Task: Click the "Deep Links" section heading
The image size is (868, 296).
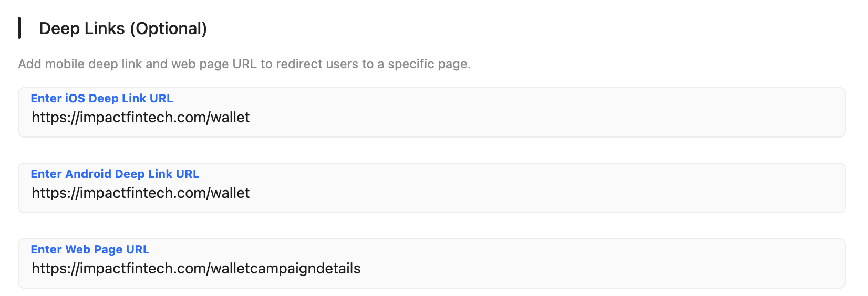Action: [82, 28]
